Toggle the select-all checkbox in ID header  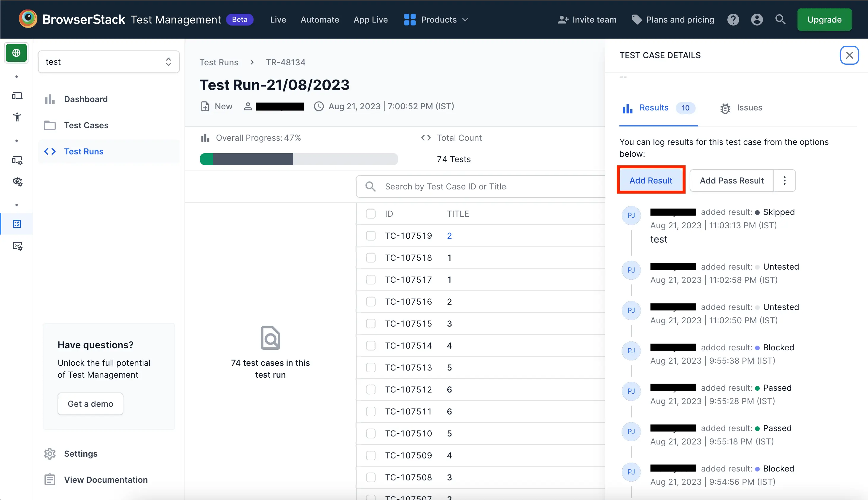pos(371,213)
